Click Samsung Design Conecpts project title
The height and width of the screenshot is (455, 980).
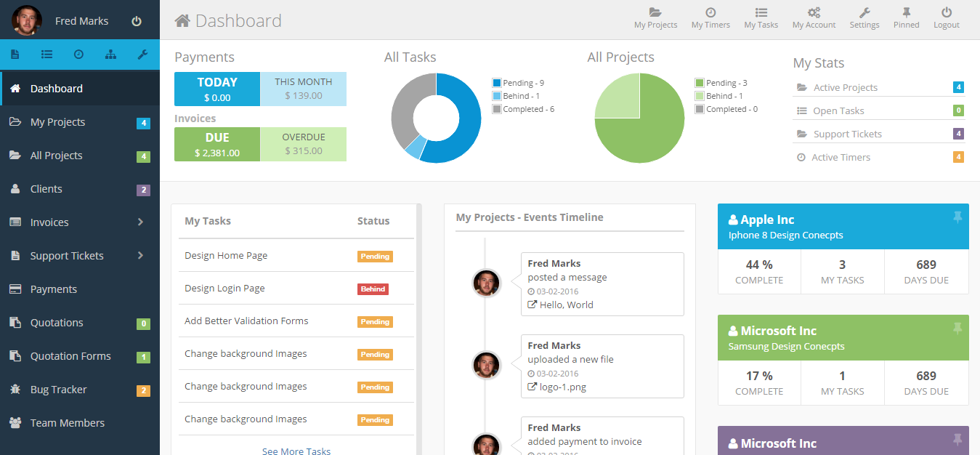(786, 347)
